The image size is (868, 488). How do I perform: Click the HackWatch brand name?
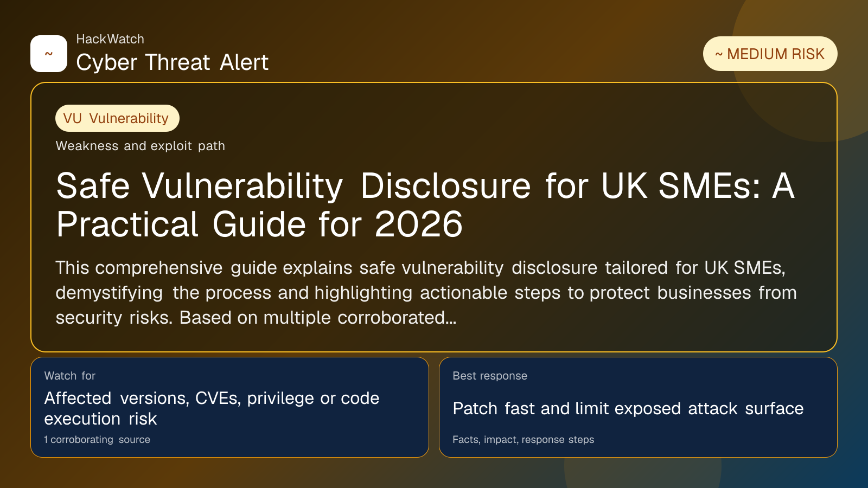[110, 39]
